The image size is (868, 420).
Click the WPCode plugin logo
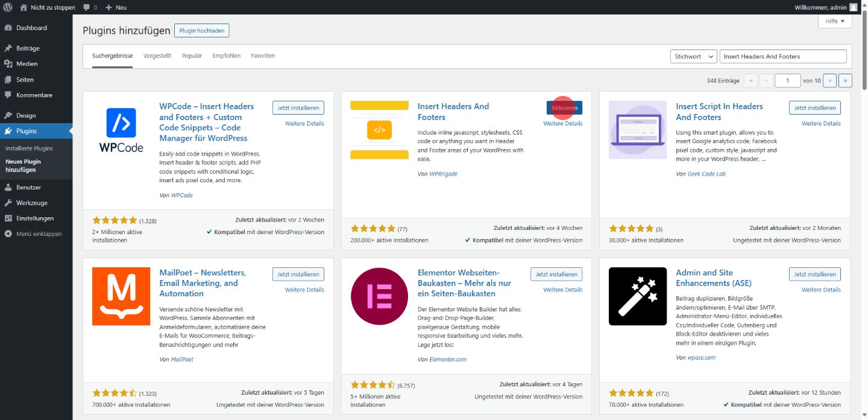(121, 130)
